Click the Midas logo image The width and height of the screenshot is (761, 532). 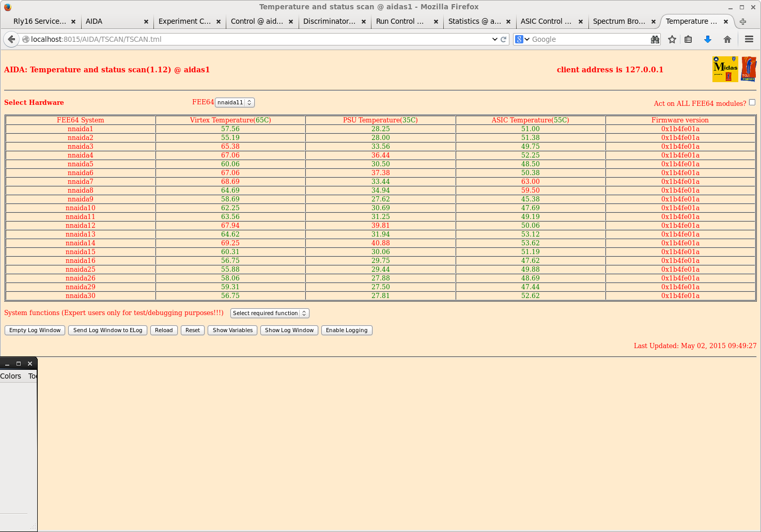click(x=725, y=69)
